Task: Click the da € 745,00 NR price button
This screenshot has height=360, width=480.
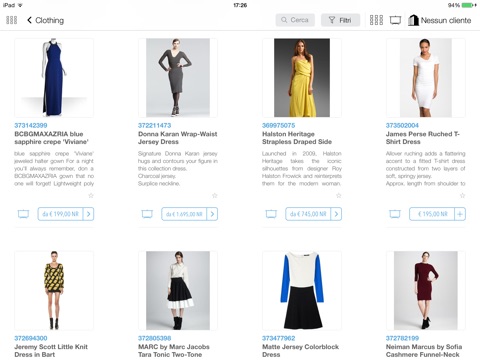Action: 308,214
